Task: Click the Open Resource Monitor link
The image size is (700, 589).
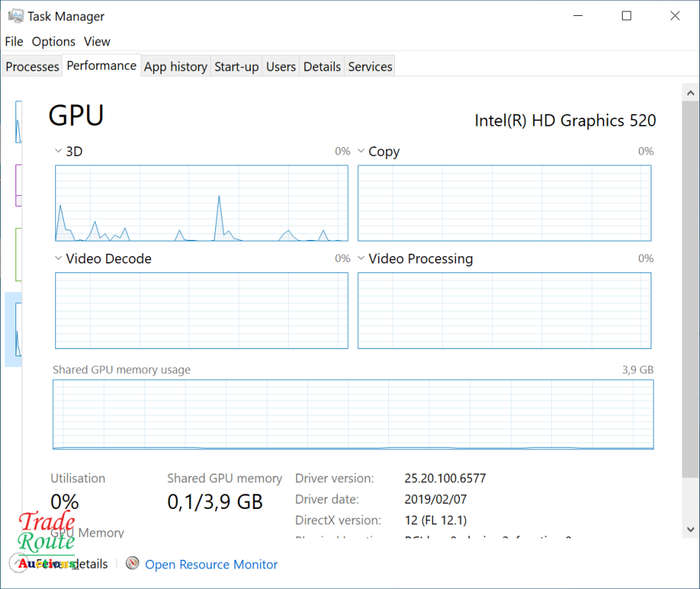Action: coord(211,564)
